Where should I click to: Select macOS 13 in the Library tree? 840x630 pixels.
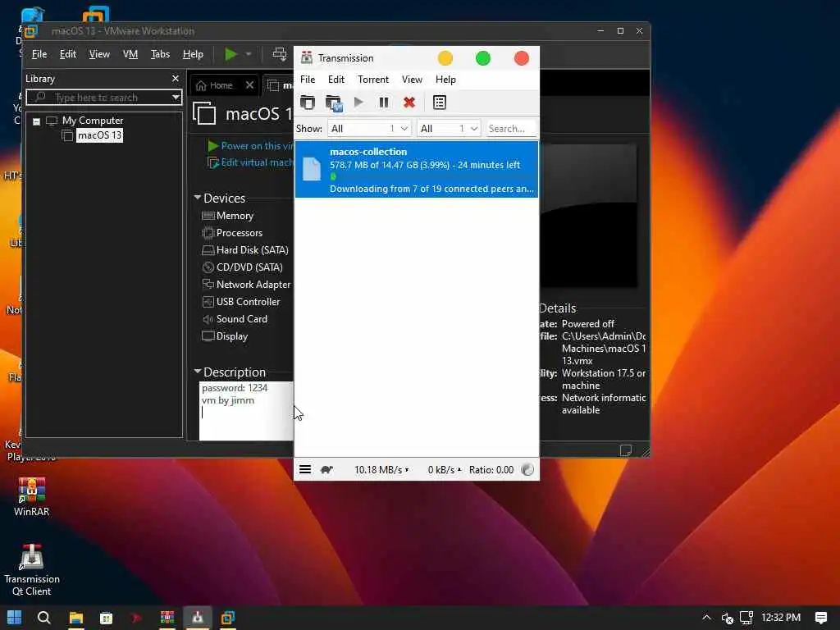click(x=99, y=135)
